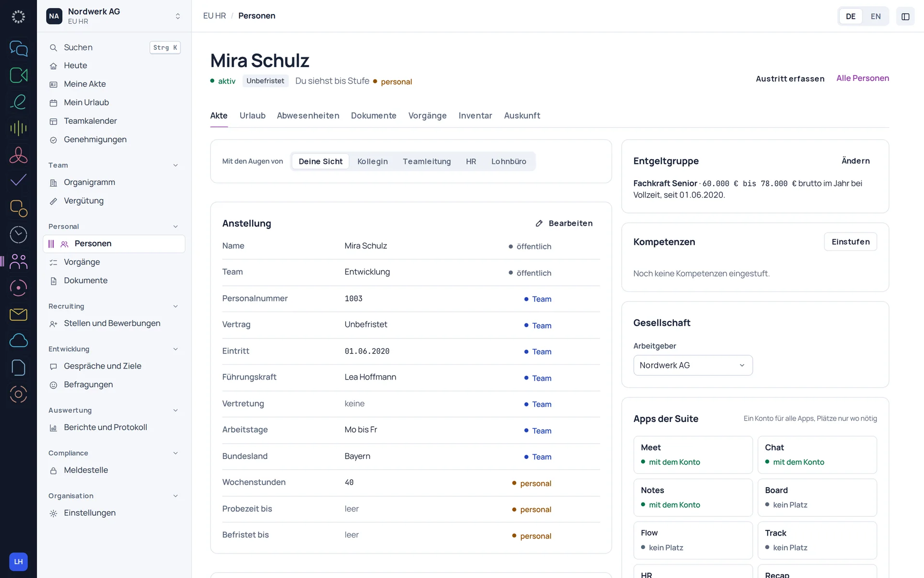Screen dimensions: 924x578
Task: Click the chart icon beside Berichte und Protokoll
Action: 53,428
